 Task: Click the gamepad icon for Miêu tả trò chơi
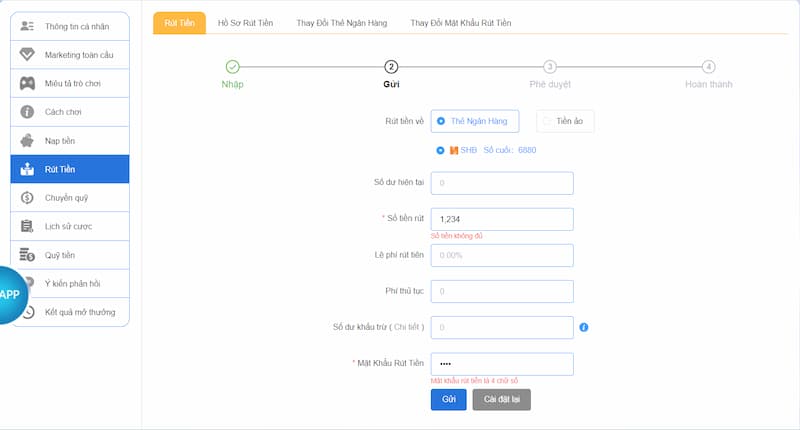pos(27,82)
